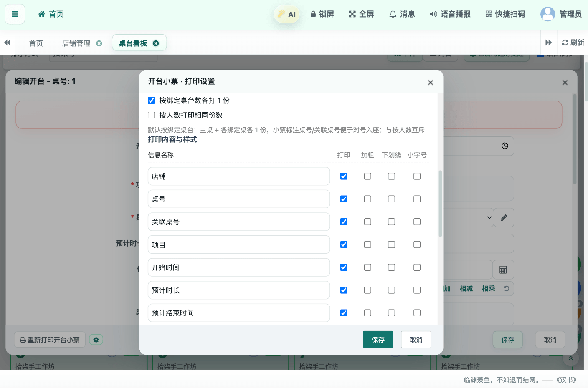Screen dimensions: 588x388
Task: Uncheck 打印 for the 项目 row
Action: click(344, 244)
